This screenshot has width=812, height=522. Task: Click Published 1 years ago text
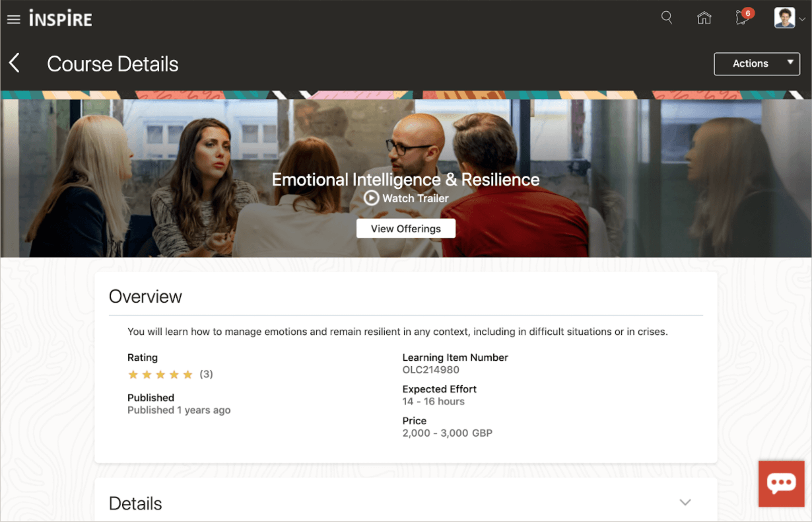pos(179,410)
